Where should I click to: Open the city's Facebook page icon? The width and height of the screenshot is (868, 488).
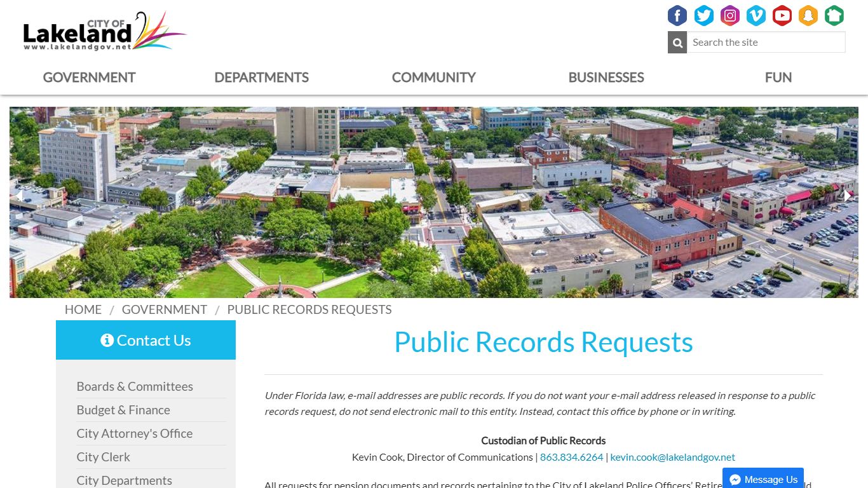click(x=677, y=15)
